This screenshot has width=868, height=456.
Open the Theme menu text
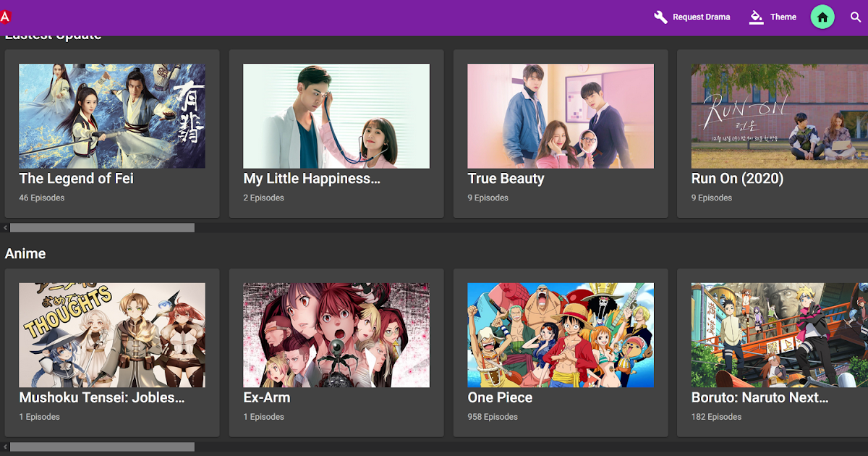(783, 17)
